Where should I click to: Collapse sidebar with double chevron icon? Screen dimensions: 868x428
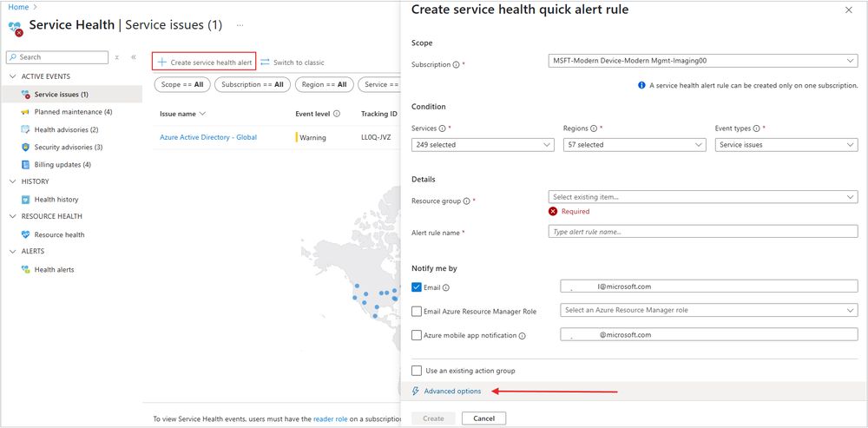pyautogui.click(x=134, y=57)
